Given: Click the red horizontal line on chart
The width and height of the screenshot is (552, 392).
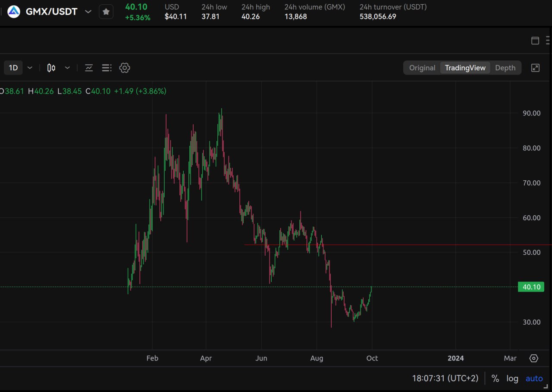Looking at the screenshot, I should click(398, 245).
